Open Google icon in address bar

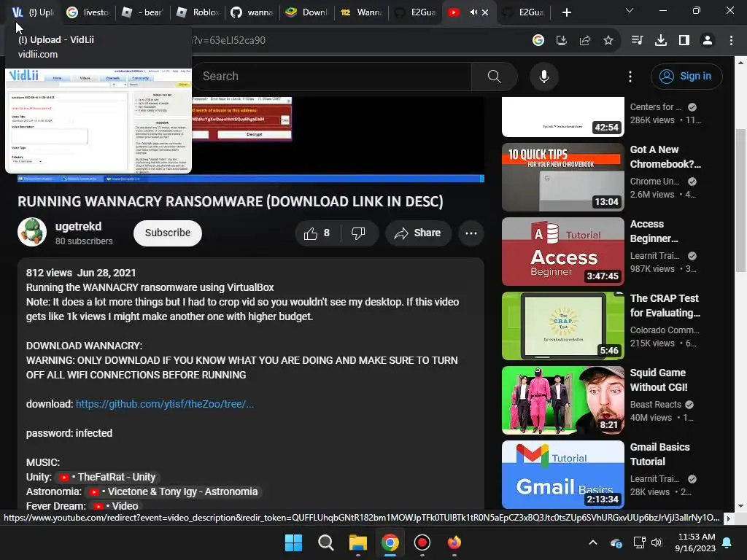(x=538, y=41)
